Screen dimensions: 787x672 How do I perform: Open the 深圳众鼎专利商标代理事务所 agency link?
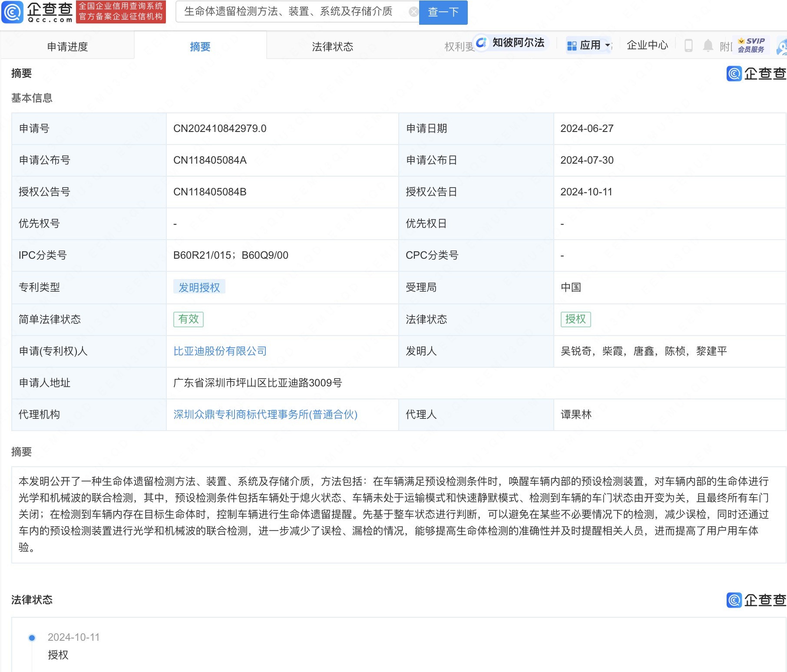(265, 415)
